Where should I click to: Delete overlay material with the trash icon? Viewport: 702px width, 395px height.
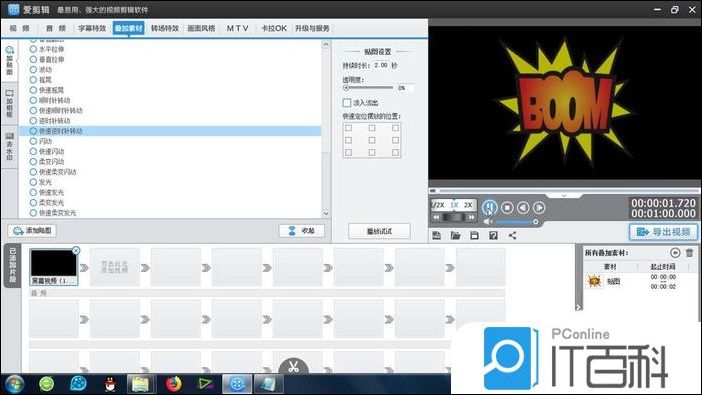pyautogui.click(x=689, y=253)
